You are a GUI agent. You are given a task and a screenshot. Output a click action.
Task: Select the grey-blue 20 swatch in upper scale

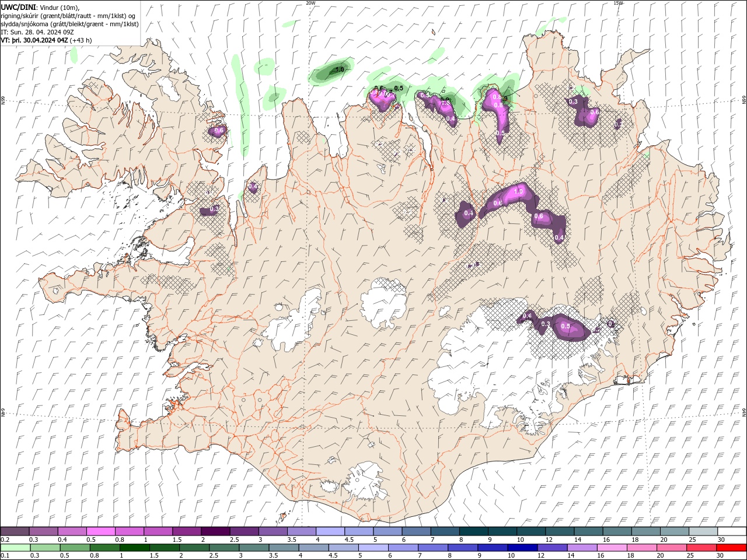tap(674, 531)
